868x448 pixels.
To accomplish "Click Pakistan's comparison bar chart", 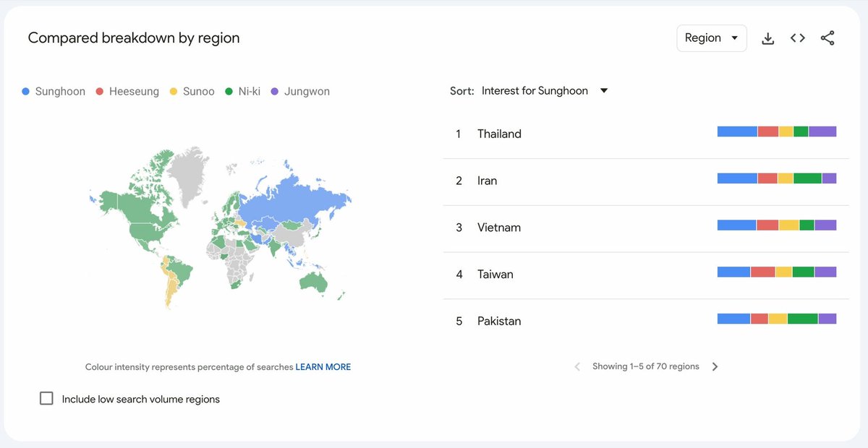I will click(776, 318).
